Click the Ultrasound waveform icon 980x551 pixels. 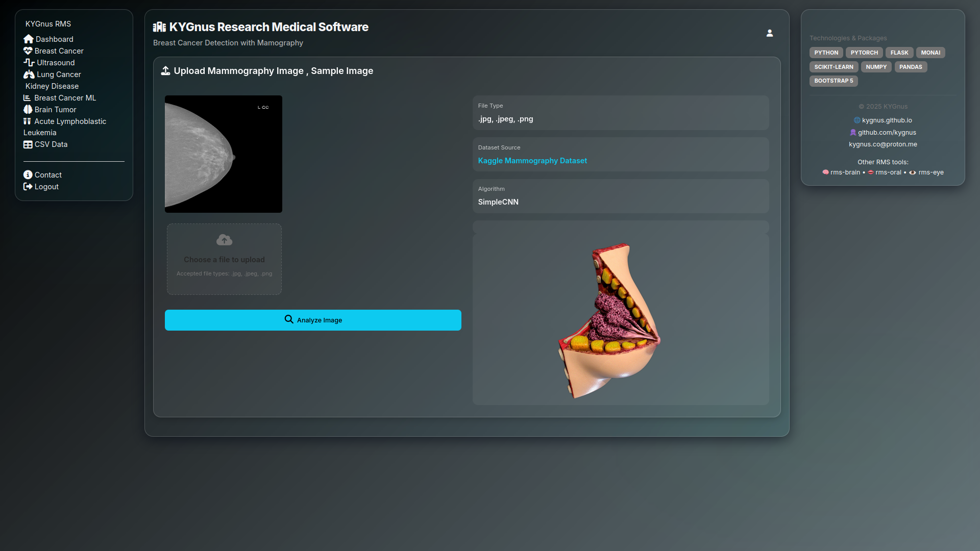(x=29, y=63)
